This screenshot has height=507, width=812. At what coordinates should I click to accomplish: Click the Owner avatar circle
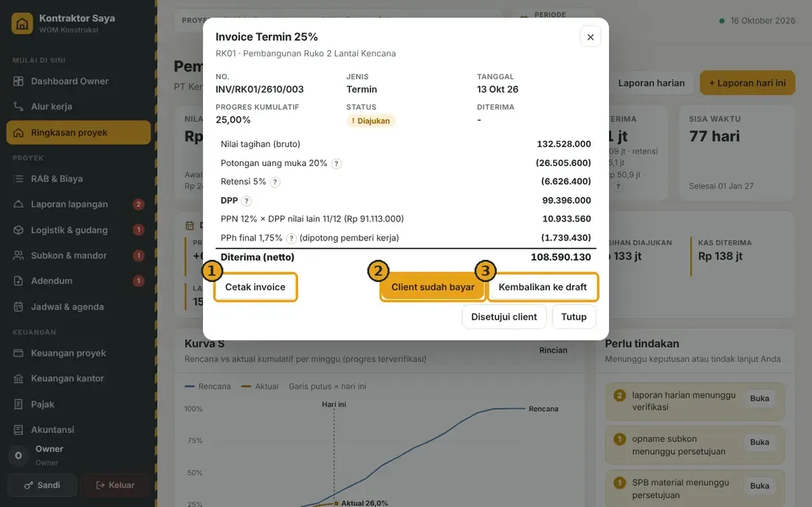point(18,456)
